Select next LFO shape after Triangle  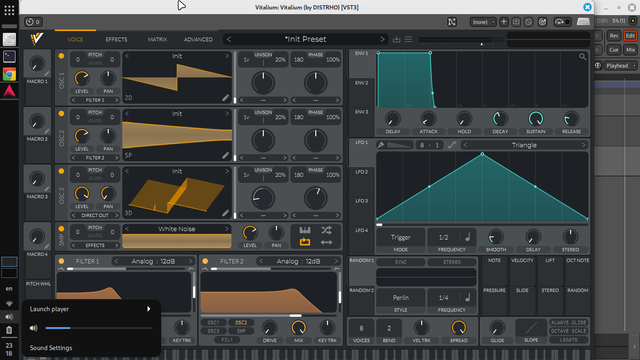583,145
